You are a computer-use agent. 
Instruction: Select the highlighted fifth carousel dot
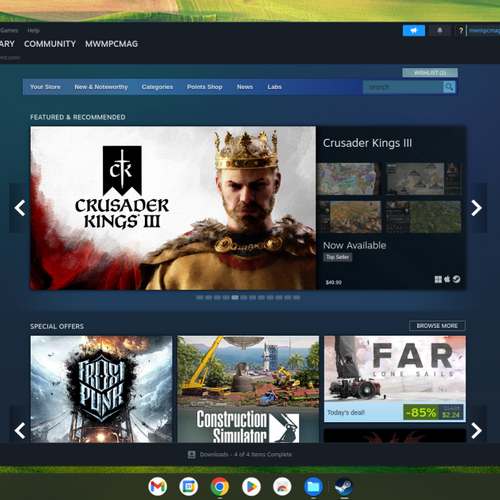[235, 297]
